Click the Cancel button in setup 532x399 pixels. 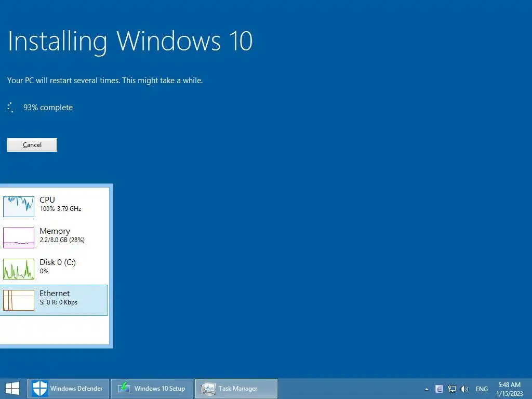[x=32, y=145]
